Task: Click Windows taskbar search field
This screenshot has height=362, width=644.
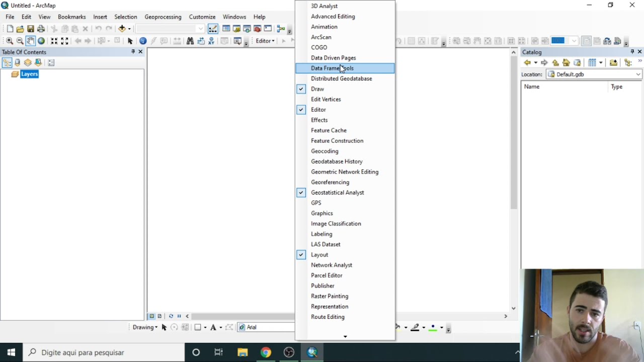Action: pyautogui.click(x=104, y=352)
